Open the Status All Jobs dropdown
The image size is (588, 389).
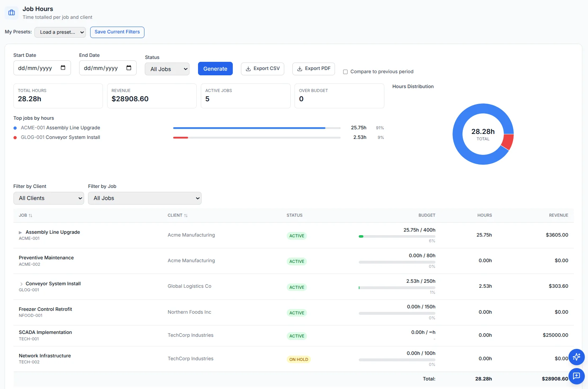pyautogui.click(x=167, y=69)
